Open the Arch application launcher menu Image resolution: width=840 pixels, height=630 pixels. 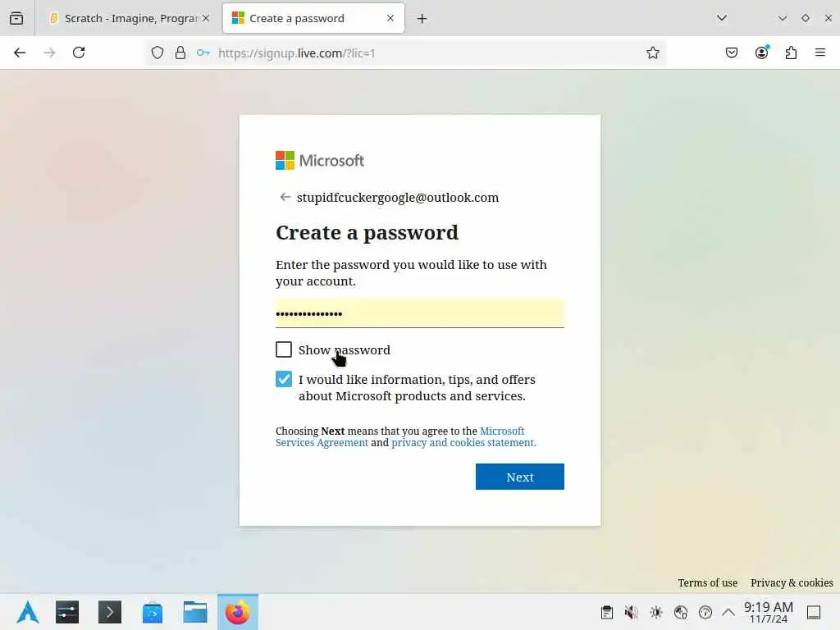click(28, 612)
